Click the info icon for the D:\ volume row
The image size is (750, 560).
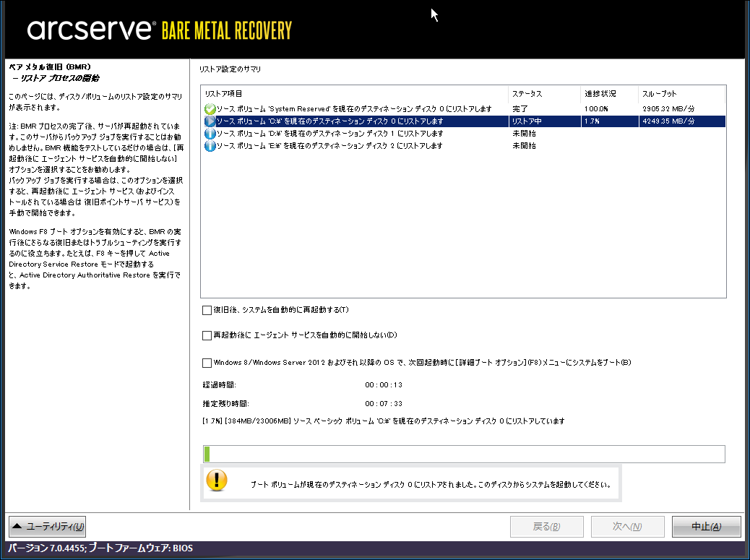pyautogui.click(x=210, y=134)
